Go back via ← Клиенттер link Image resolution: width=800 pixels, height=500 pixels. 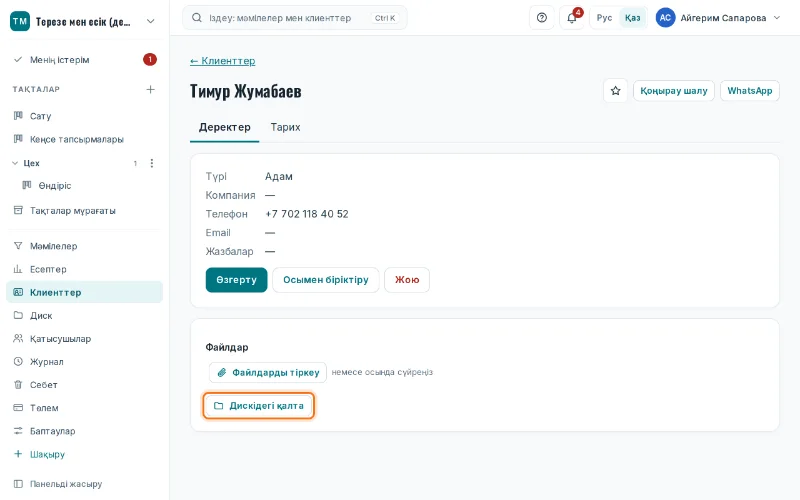222,61
